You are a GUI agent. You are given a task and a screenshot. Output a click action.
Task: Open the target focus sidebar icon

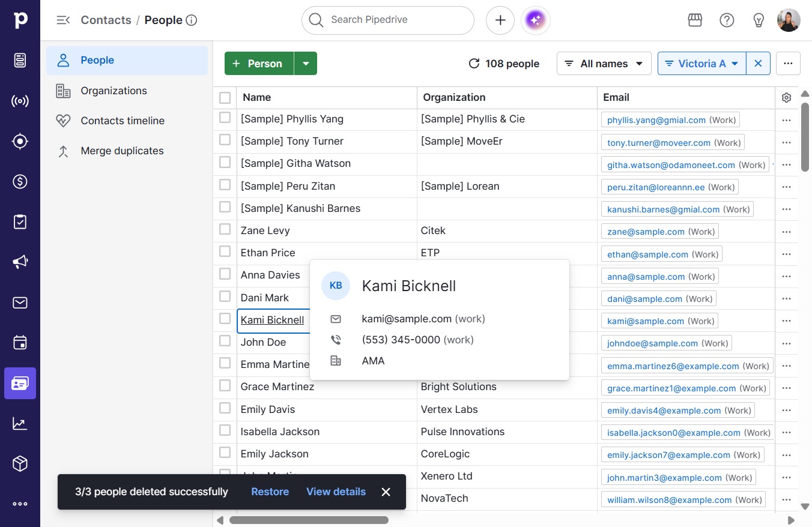click(x=20, y=141)
